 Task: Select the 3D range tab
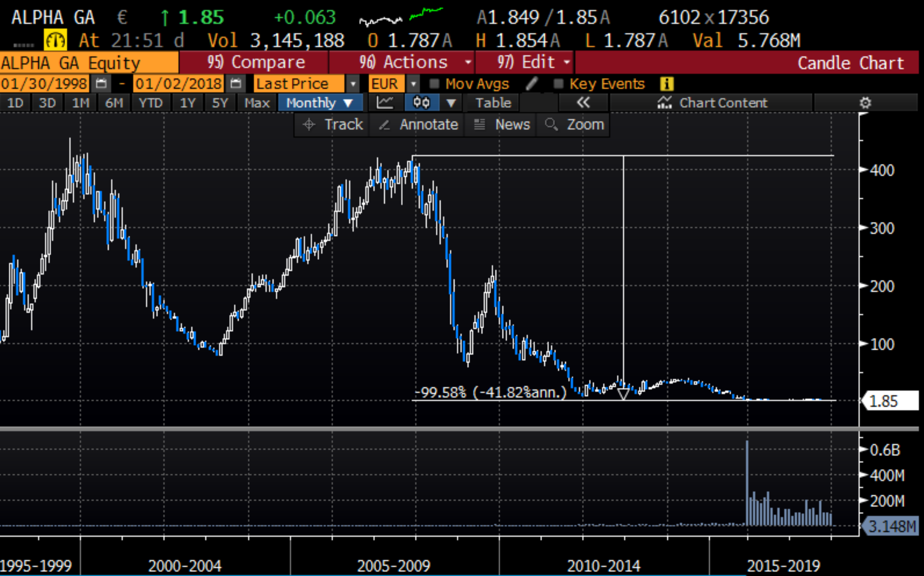click(47, 103)
